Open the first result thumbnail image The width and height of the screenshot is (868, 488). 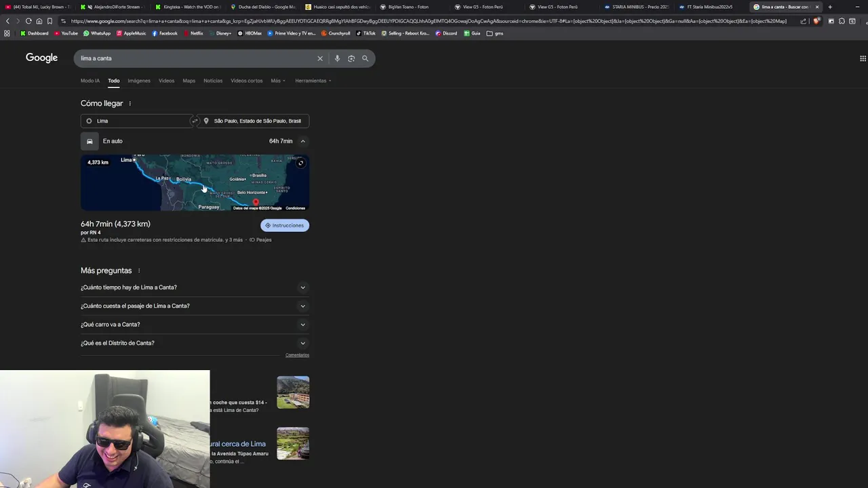click(x=293, y=392)
